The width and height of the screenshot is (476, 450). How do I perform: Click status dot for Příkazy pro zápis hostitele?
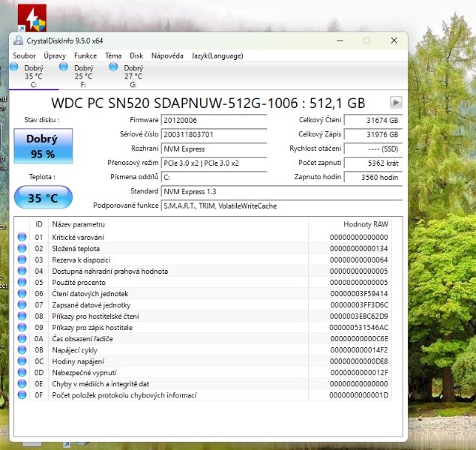pyautogui.click(x=22, y=327)
